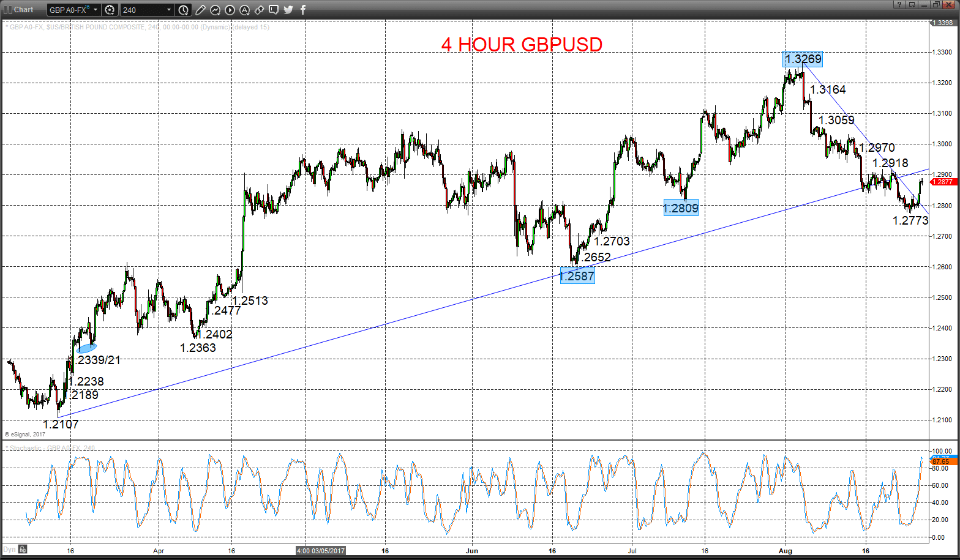Click the chart settings gear icon
The height and width of the screenshot is (560, 960).
(x=110, y=10)
